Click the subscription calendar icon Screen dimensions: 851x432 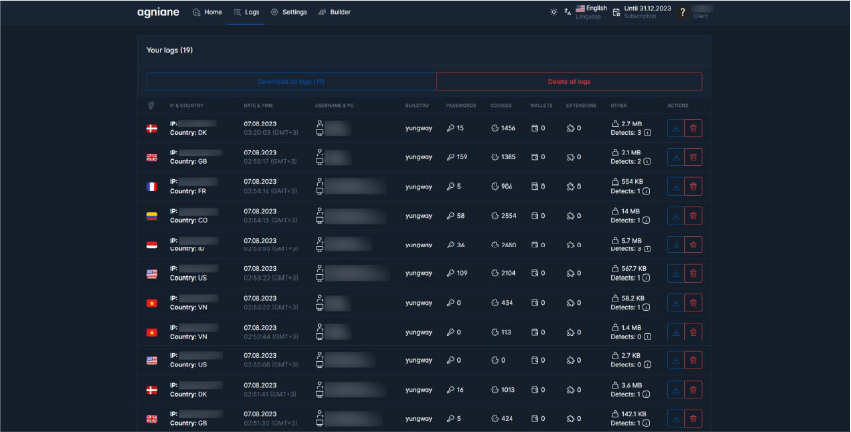tap(616, 12)
